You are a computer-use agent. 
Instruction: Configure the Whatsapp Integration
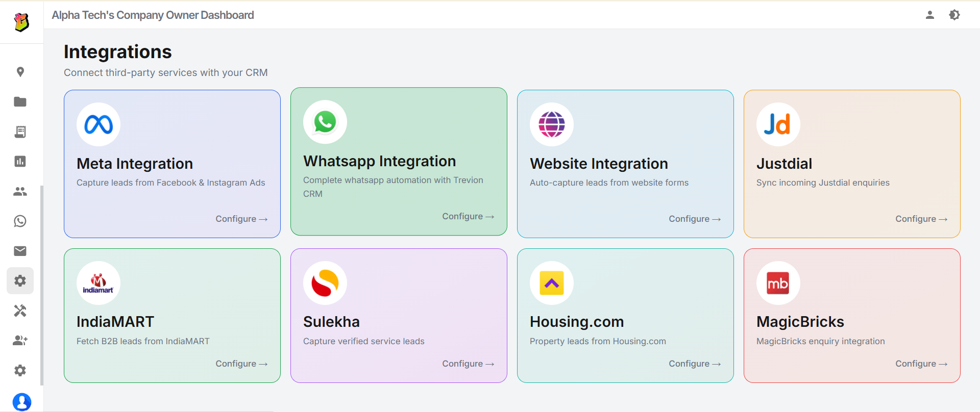[468, 216]
